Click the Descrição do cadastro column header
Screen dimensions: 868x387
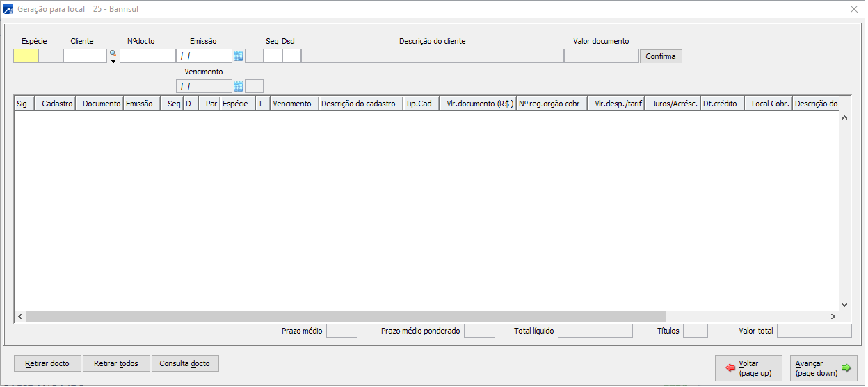click(360, 104)
